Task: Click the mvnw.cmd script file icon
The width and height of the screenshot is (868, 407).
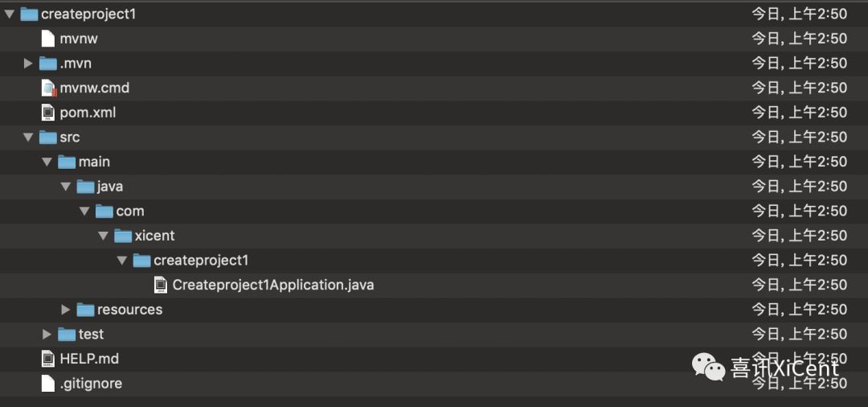Action: [x=49, y=88]
